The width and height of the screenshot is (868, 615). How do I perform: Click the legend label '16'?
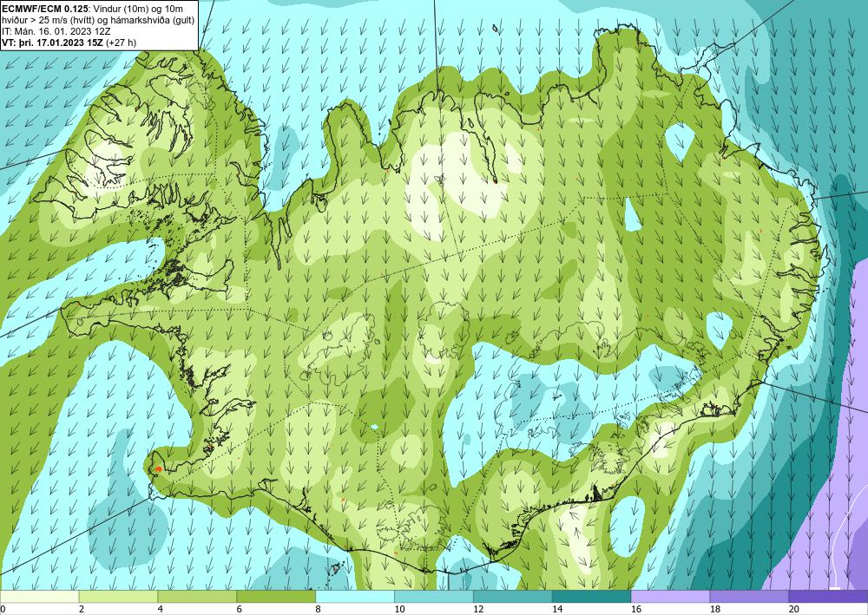(x=636, y=610)
